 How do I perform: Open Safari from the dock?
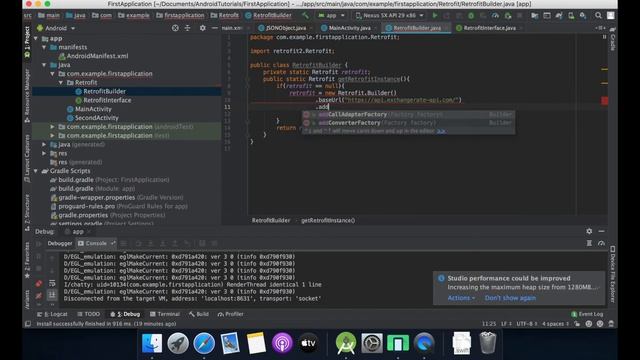(204, 343)
